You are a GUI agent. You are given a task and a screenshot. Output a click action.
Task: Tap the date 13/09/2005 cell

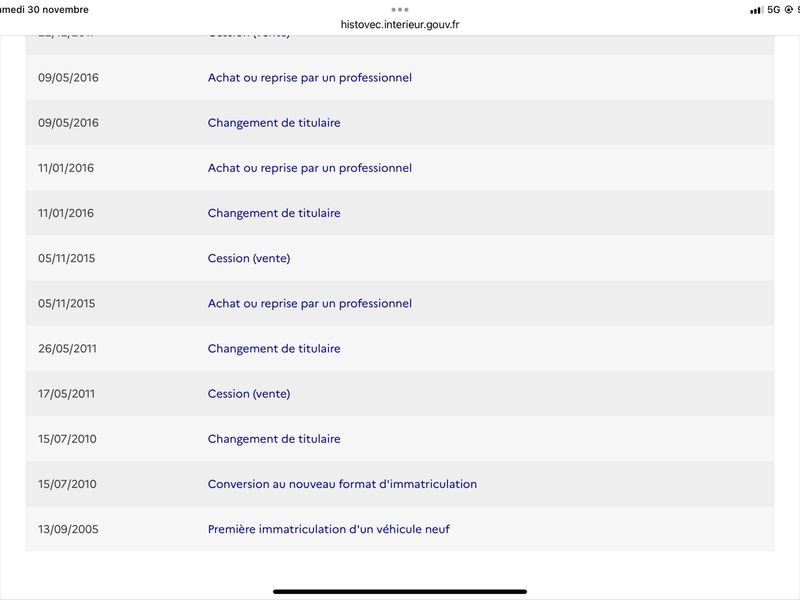click(x=68, y=529)
